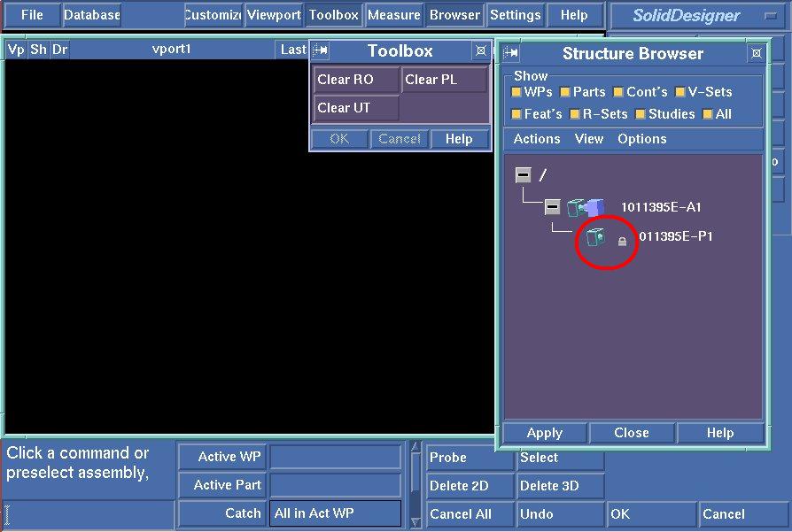Click the Structure Browser pin icon
Screen dimensions: 792x532
pos(510,52)
